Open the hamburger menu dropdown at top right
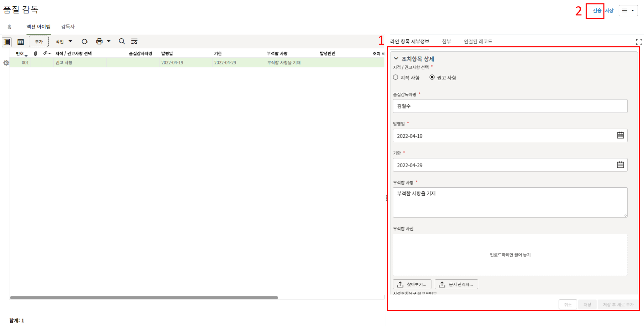The image size is (644, 329). point(628,10)
